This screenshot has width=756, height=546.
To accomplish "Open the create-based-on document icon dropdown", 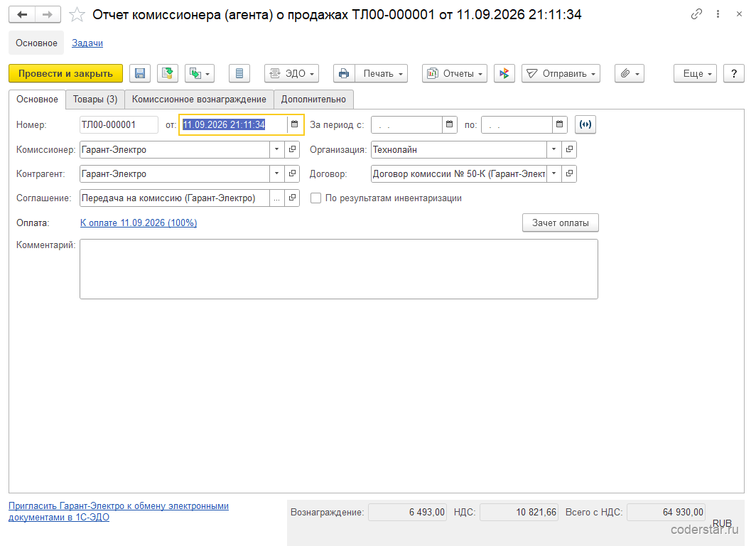I will pos(200,74).
